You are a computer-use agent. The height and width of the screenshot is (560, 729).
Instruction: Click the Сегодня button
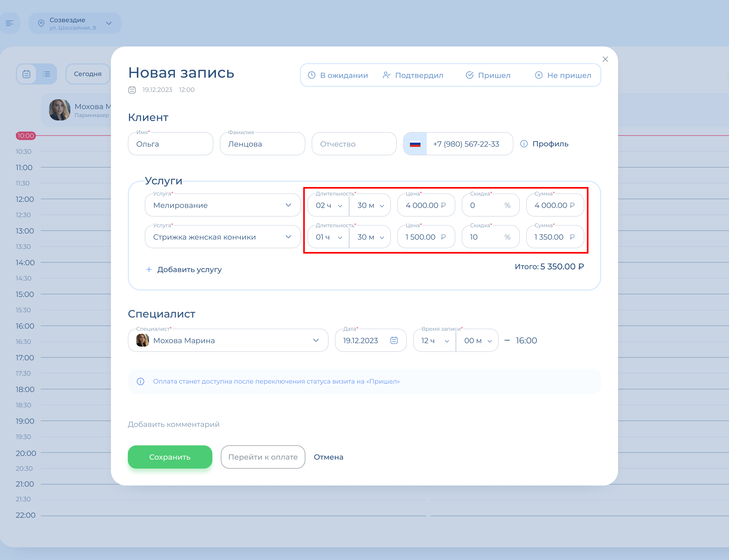tap(88, 74)
